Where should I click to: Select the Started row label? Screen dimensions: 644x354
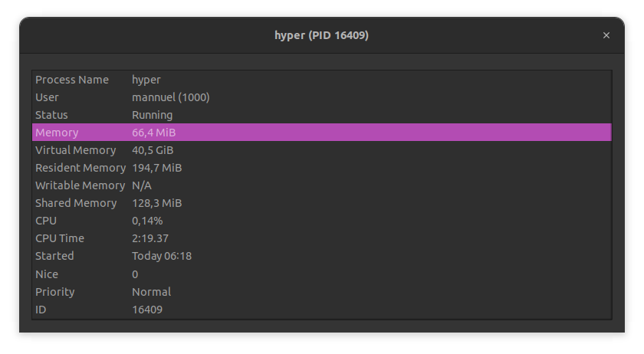coord(54,256)
